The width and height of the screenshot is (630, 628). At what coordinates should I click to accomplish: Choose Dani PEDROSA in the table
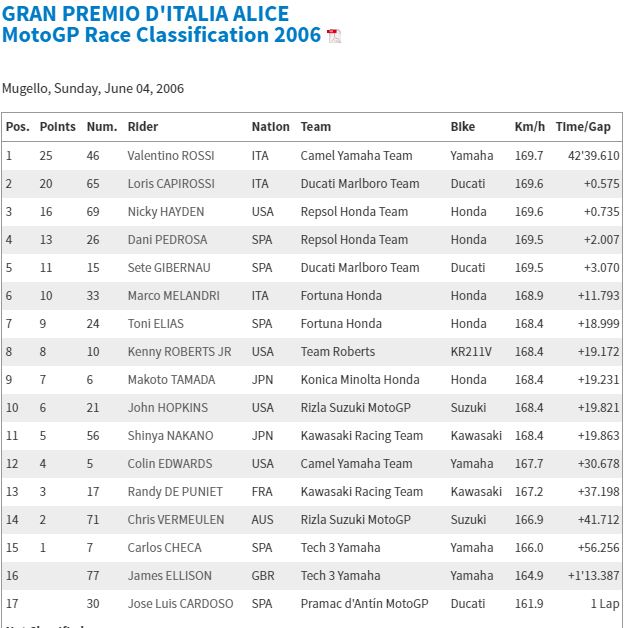point(167,240)
